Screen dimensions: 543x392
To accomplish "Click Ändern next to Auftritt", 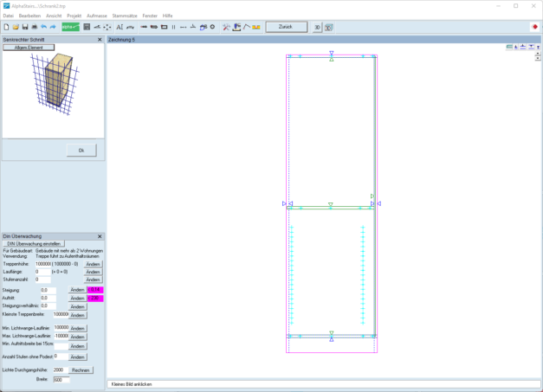I will (77, 299).
